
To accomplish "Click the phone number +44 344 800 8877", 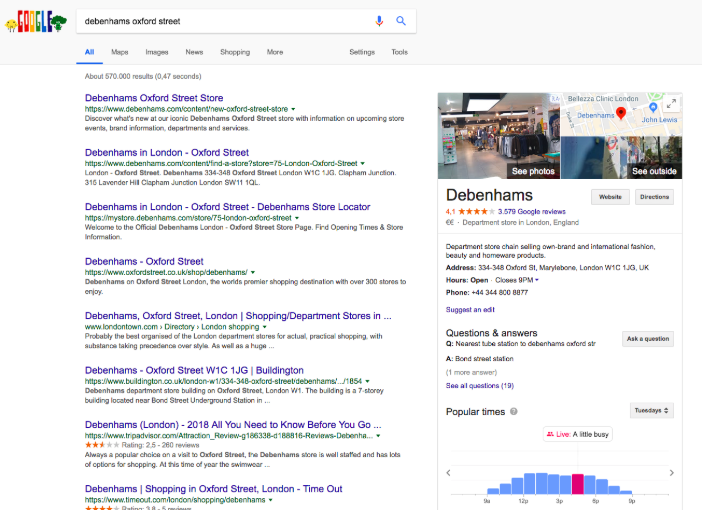I will point(499,292).
